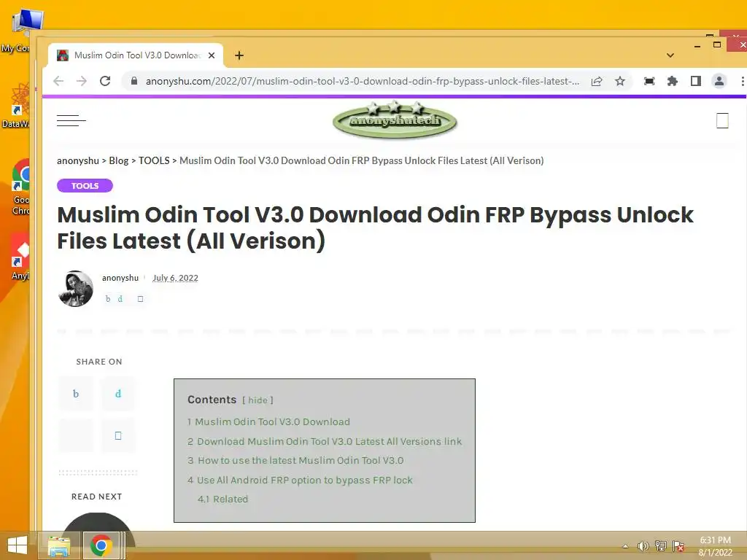
Task: Open File Explorer from the taskbar
Action: click(x=59, y=545)
